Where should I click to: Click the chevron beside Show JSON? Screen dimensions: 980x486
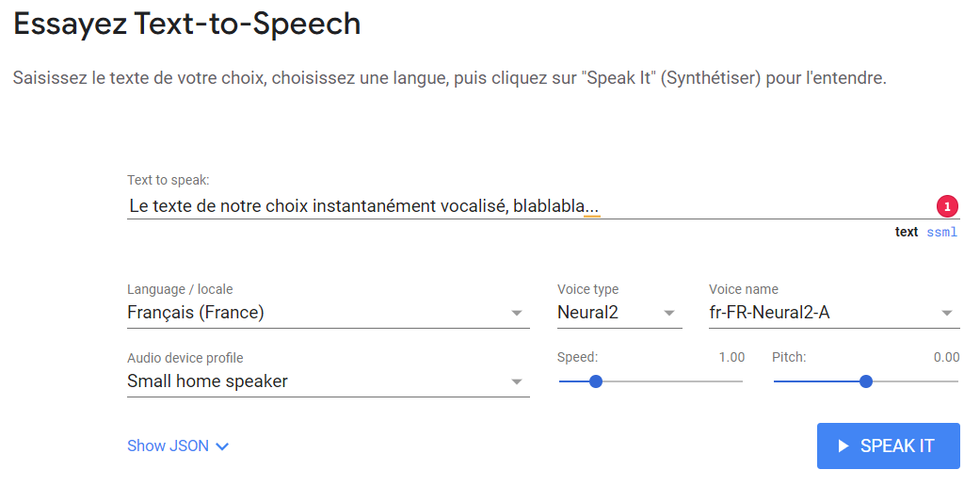click(222, 446)
